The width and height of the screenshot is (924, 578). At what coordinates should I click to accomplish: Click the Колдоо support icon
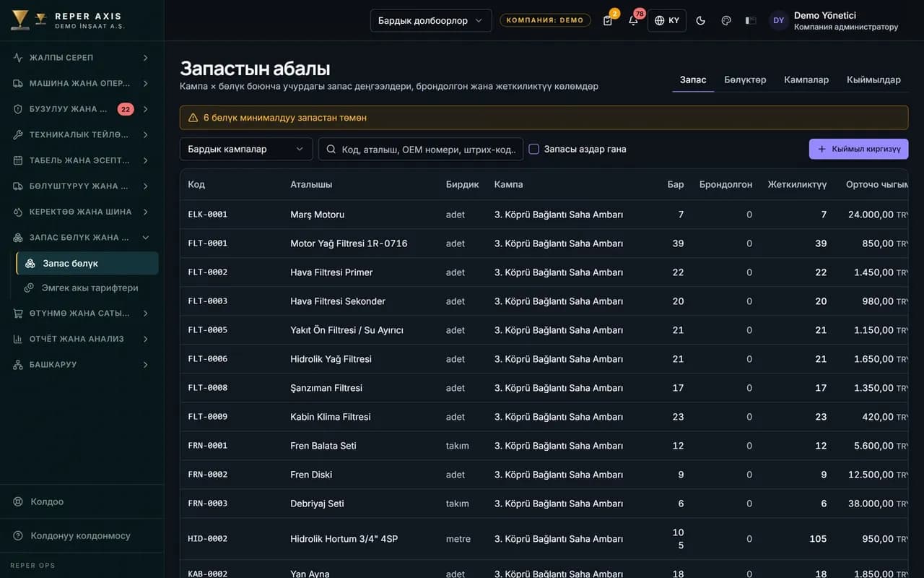click(x=18, y=501)
